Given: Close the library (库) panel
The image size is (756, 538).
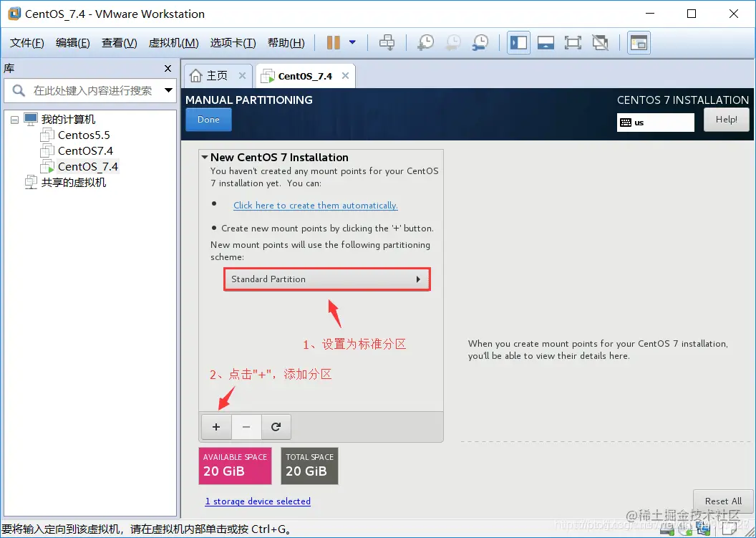Looking at the screenshot, I should pyautogui.click(x=168, y=69).
